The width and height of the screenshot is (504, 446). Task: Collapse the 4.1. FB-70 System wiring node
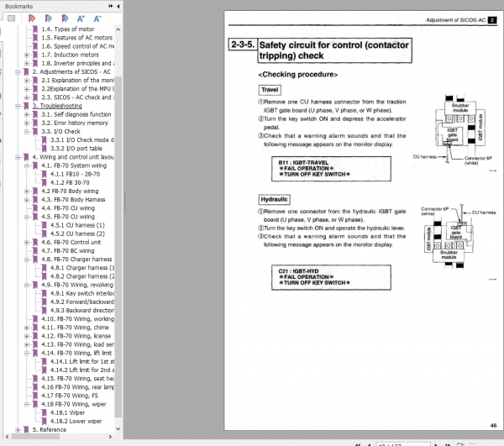(x=27, y=165)
